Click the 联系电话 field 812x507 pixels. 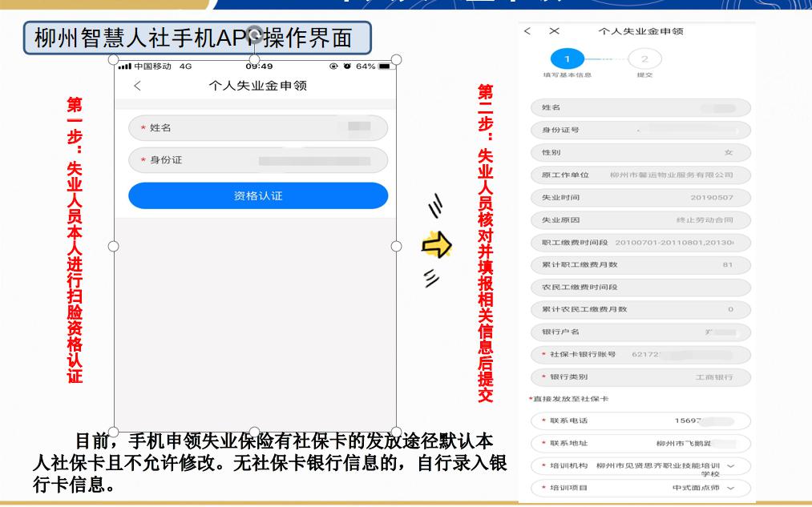[x=640, y=420]
